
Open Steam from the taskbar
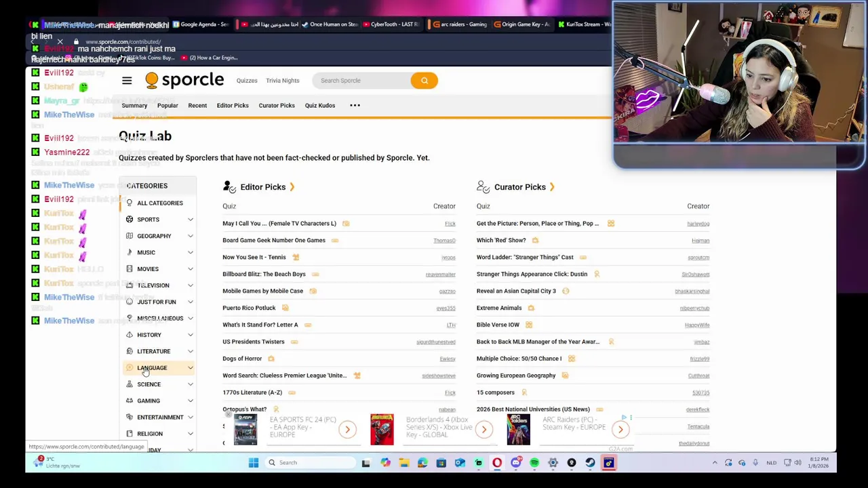point(590,463)
